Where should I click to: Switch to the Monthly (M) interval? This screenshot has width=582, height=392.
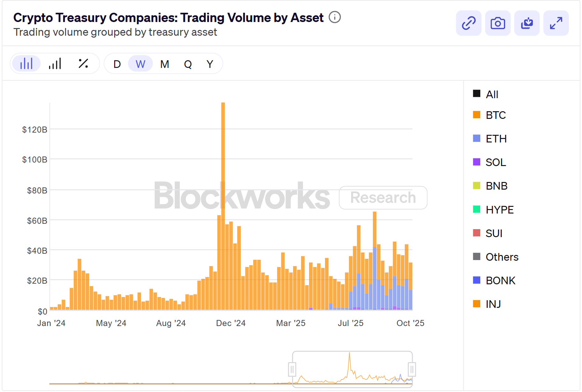point(164,64)
